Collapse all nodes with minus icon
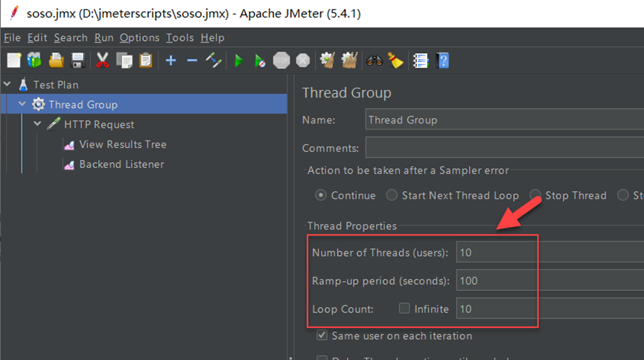 192,61
